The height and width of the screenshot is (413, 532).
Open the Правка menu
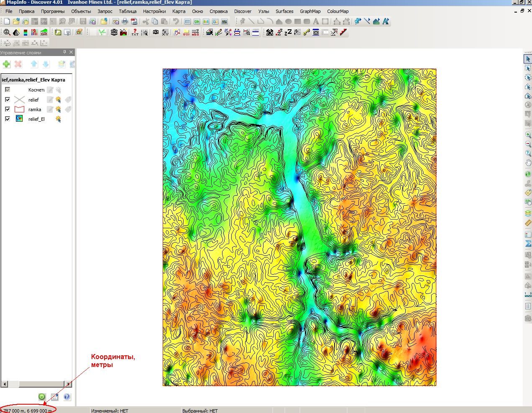point(26,11)
